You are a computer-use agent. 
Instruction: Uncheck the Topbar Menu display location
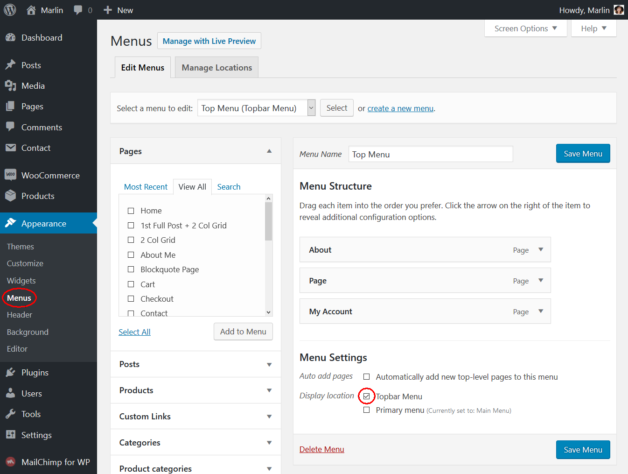[x=366, y=396]
